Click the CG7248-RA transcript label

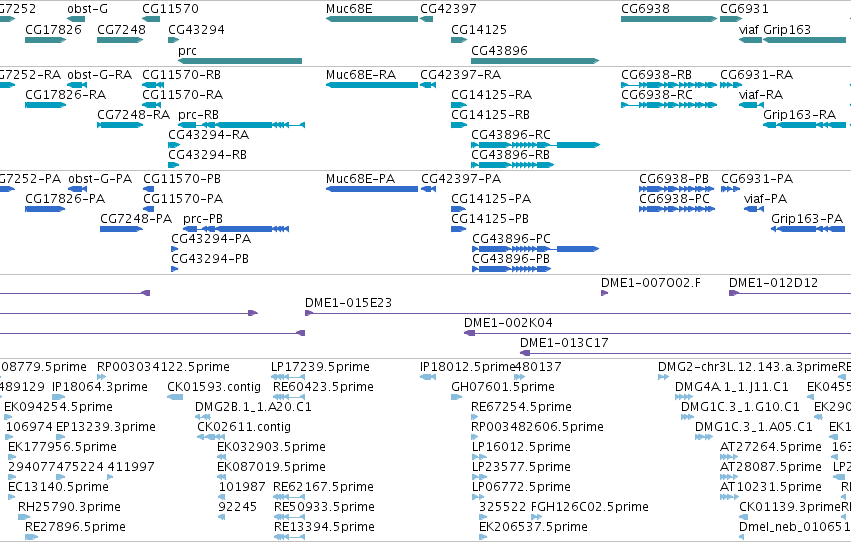point(134,115)
